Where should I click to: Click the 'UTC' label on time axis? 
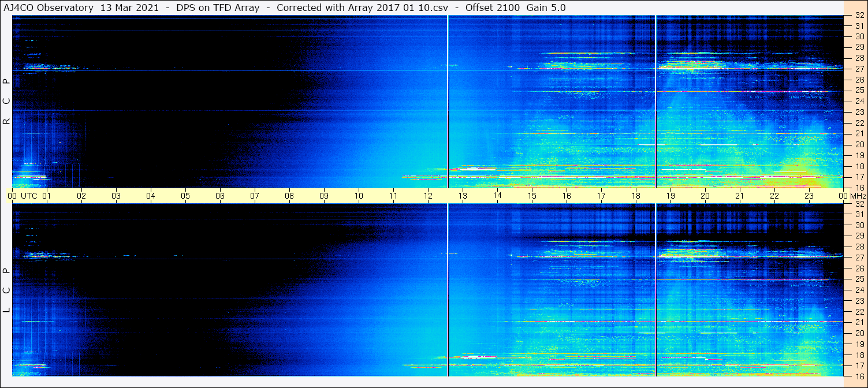(29, 196)
